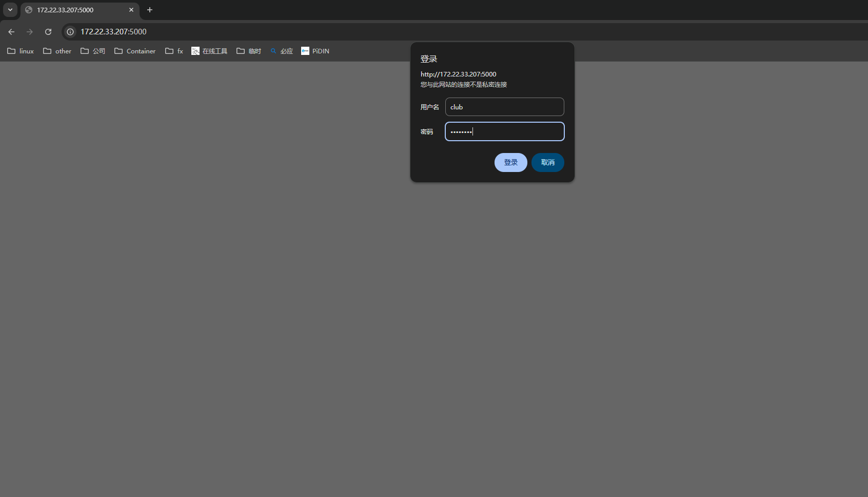View site information icon in address bar
Screen dimensions: 868x497
70,32
